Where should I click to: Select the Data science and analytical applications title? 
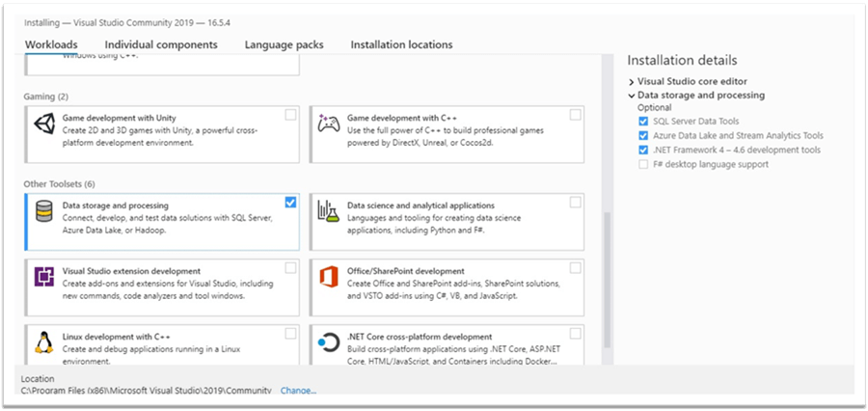click(420, 205)
